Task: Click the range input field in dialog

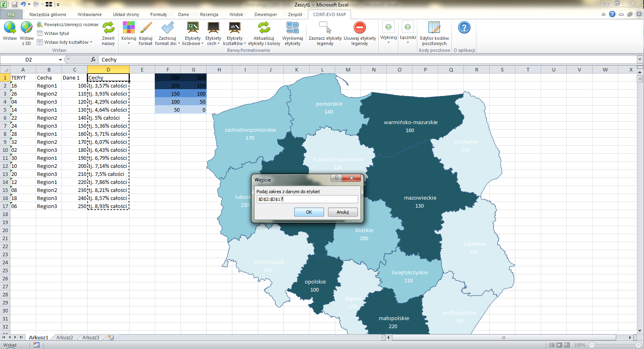Action: [x=307, y=199]
